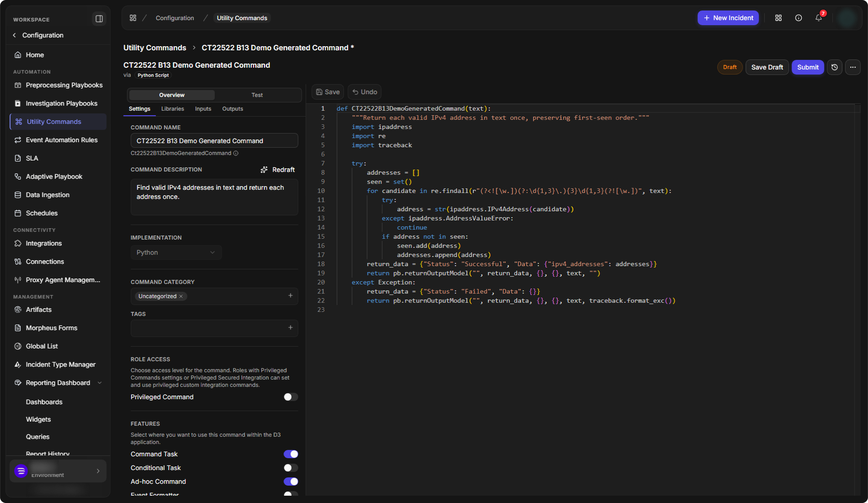Open the SLA sidebar item
Image resolution: width=868 pixels, height=503 pixels.
[x=58, y=158]
